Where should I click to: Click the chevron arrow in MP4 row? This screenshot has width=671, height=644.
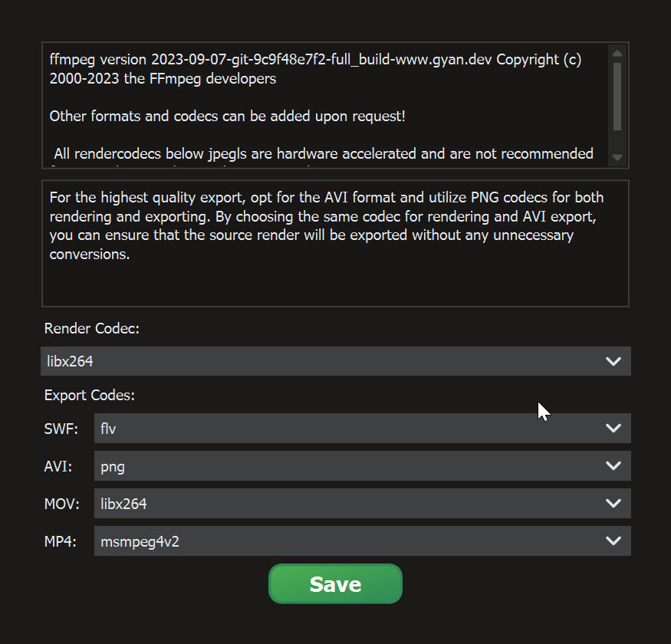613,541
